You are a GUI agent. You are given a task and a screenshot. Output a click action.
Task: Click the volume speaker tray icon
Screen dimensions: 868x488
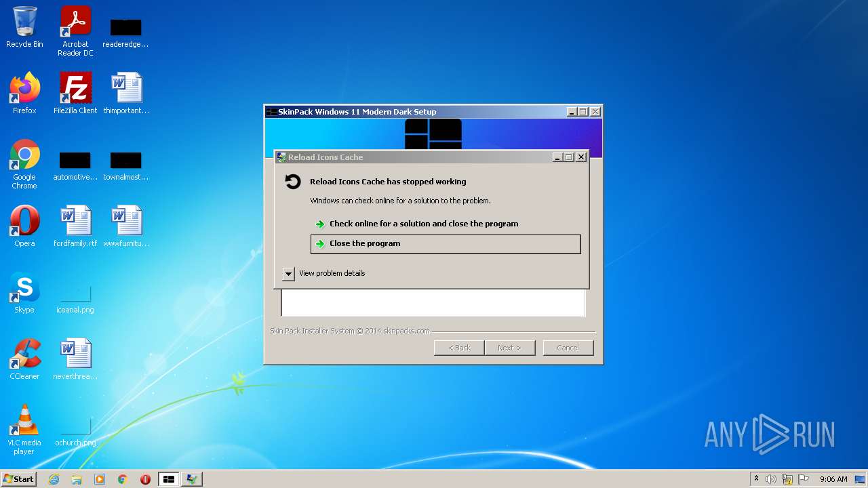tap(771, 479)
